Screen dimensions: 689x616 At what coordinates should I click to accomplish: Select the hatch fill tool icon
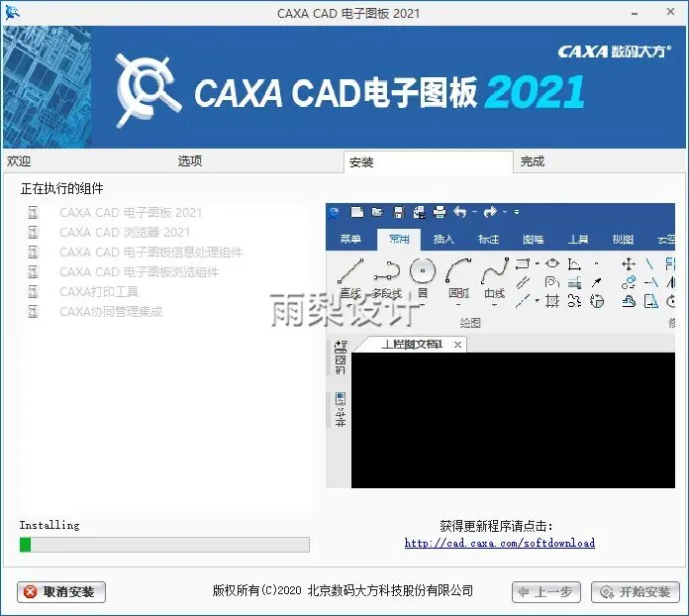552,301
